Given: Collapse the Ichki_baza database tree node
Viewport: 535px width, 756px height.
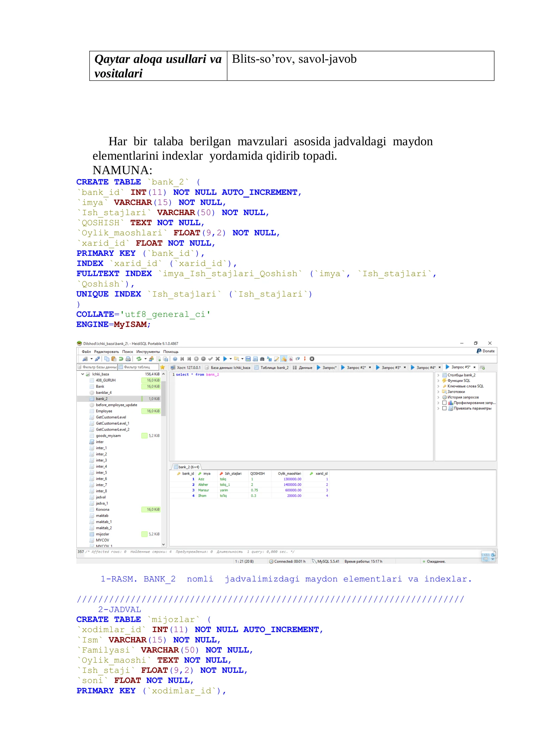Looking at the screenshot, I should (83, 374).
